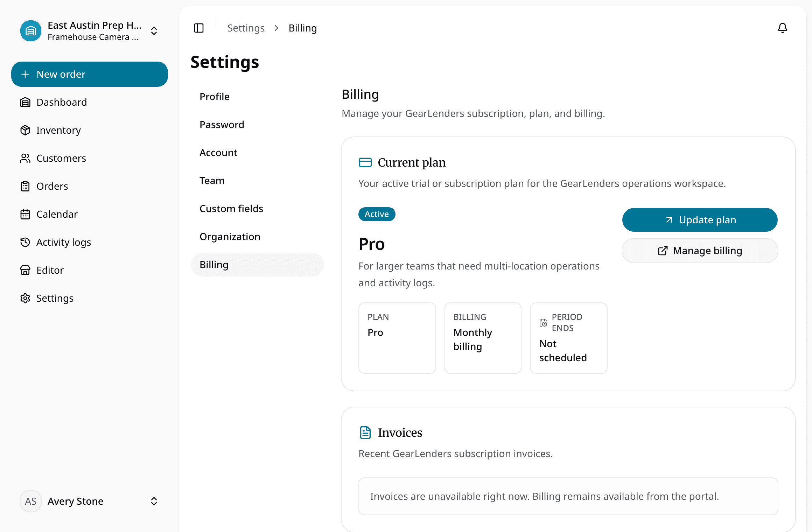Click 'Recent GearLenders subscription invoices.' text
Screen dimensions: 812x532
455,454
